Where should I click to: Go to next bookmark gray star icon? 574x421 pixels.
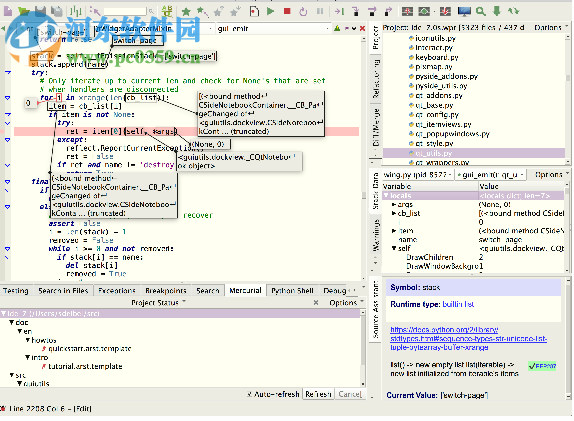235,12
